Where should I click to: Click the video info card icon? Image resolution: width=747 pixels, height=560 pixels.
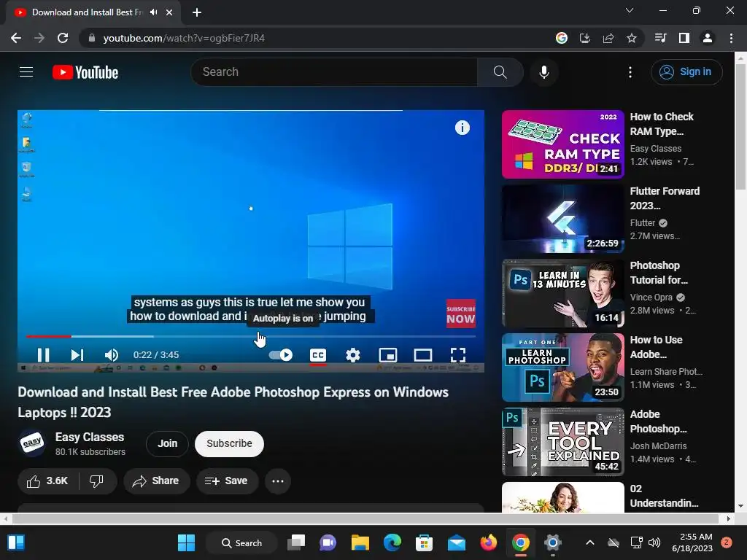pos(462,128)
